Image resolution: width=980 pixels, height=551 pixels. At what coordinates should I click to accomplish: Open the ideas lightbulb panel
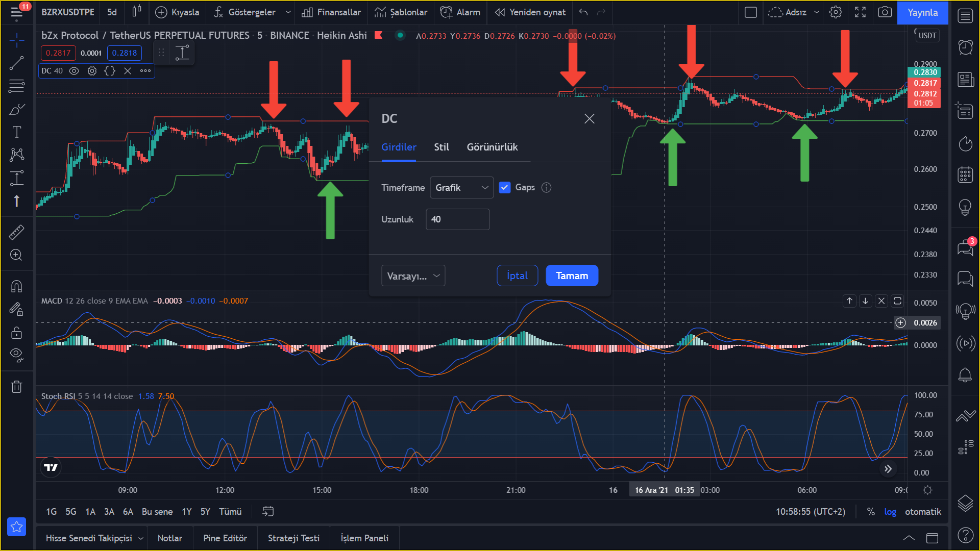point(965,207)
